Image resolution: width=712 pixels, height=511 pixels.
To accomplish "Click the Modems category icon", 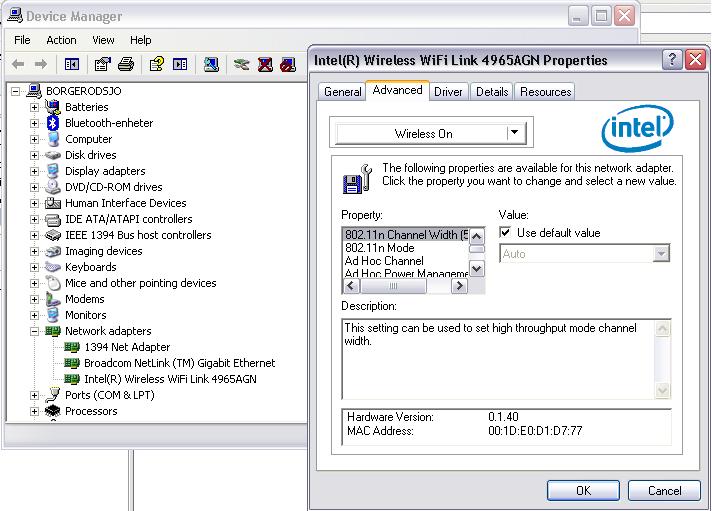I will [53, 299].
